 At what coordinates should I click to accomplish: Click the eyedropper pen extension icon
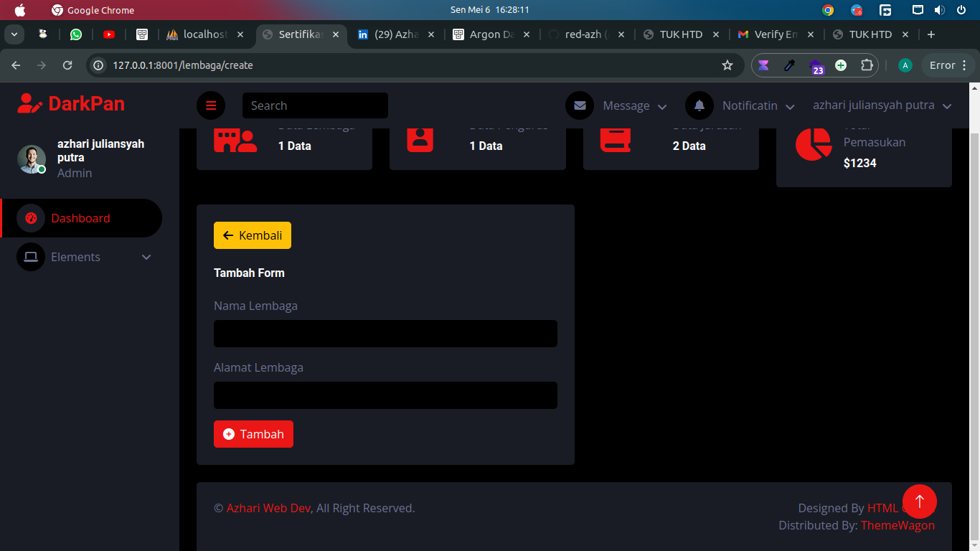[x=789, y=65]
